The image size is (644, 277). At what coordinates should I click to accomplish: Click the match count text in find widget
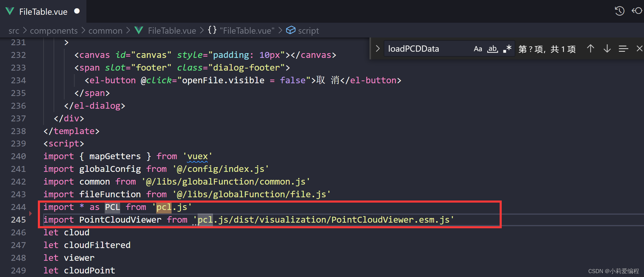pyautogui.click(x=547, y=49)
